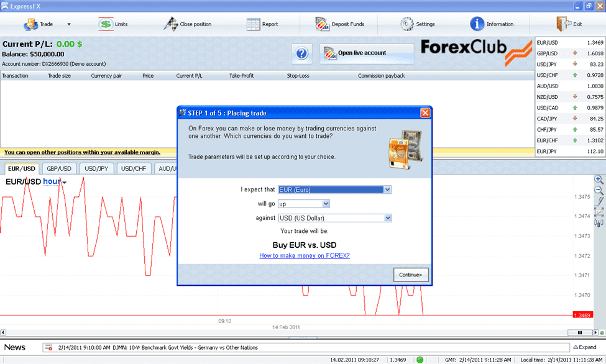Open the Limits toolbar item

(x=113, y=24)
